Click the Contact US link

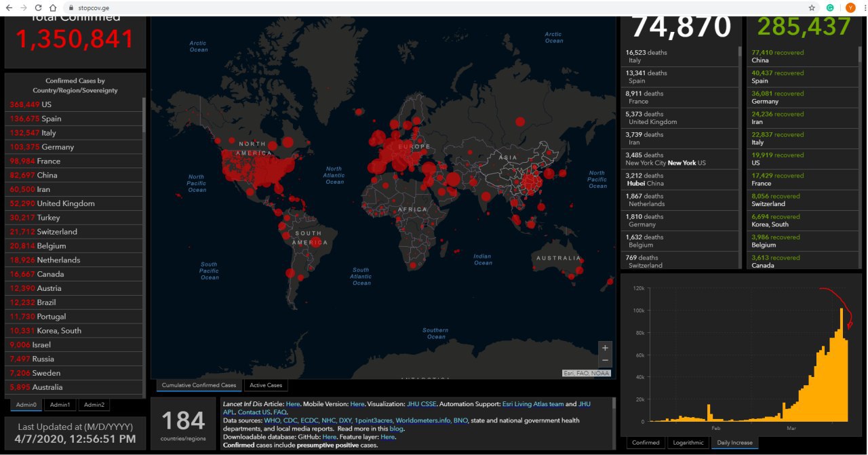(x=254, y=412)
